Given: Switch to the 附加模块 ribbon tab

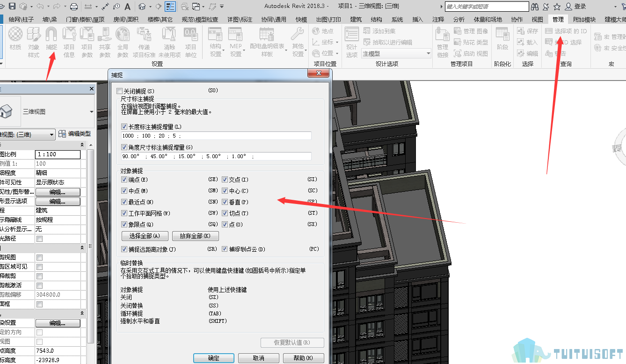Looking at the screenshot, I should pyautogui.click(x=584, y=19).
